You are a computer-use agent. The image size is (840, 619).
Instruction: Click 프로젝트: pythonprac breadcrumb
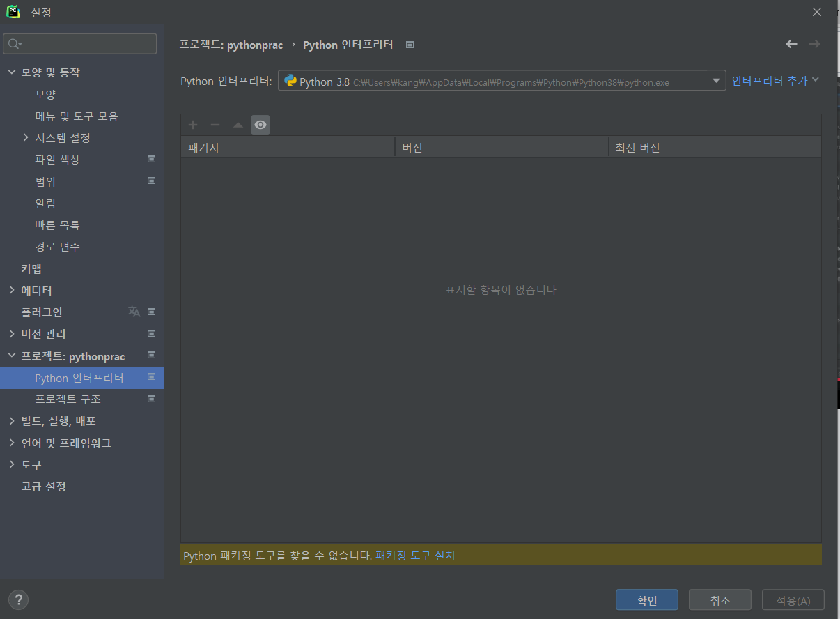231,45
